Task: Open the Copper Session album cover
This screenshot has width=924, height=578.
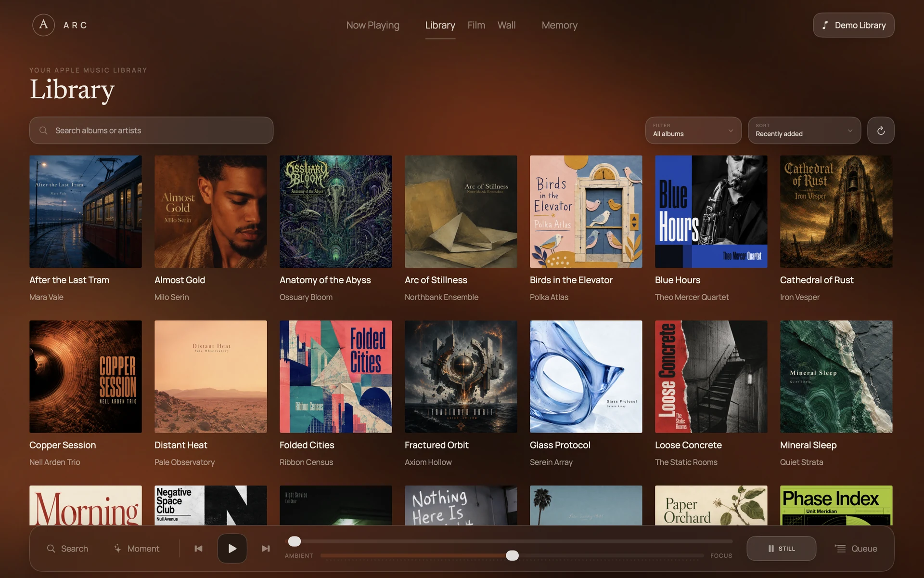Action: (x=85, y=377)
